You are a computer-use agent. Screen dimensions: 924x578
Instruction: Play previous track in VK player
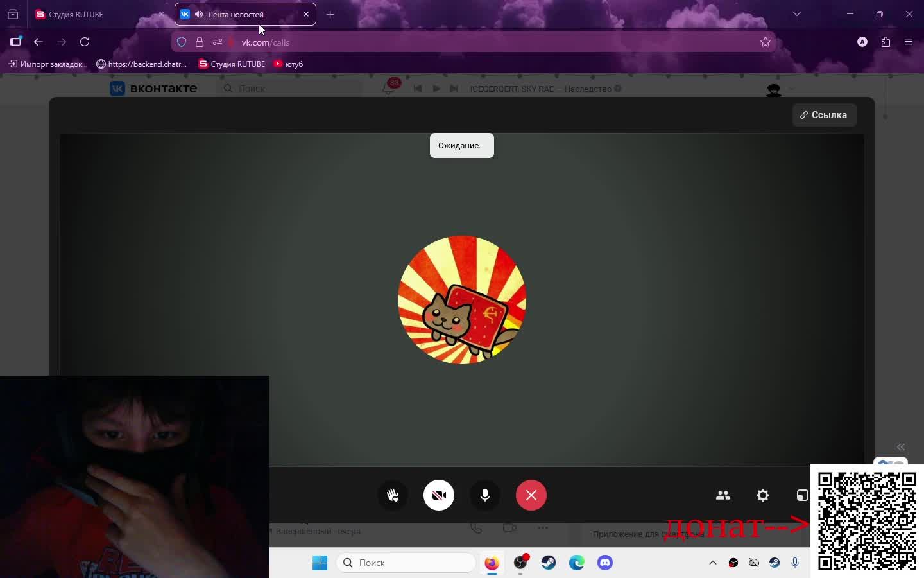(418, 89)
